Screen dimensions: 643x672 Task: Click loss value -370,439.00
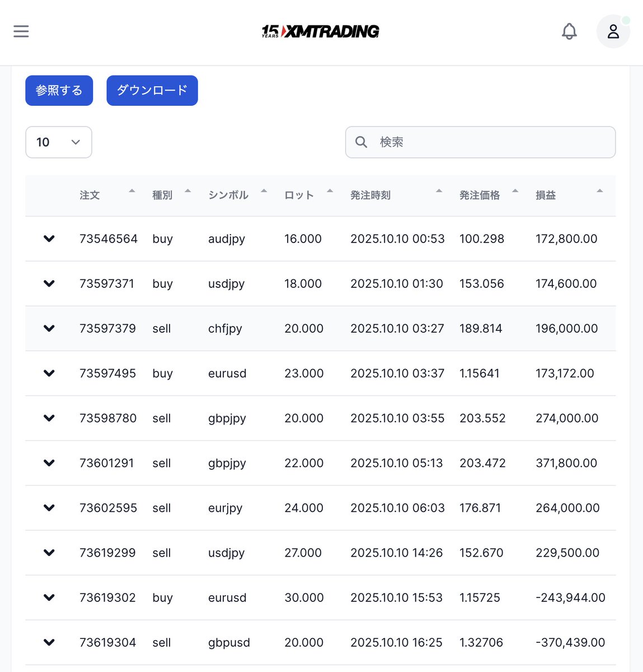pyautogui.click(x=570, y=642)
